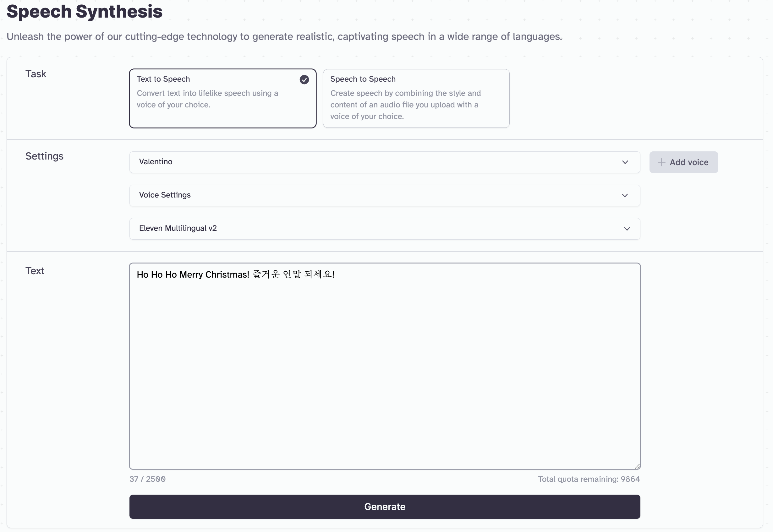
Task: Click the Add voice button
Action: point(684,162)
